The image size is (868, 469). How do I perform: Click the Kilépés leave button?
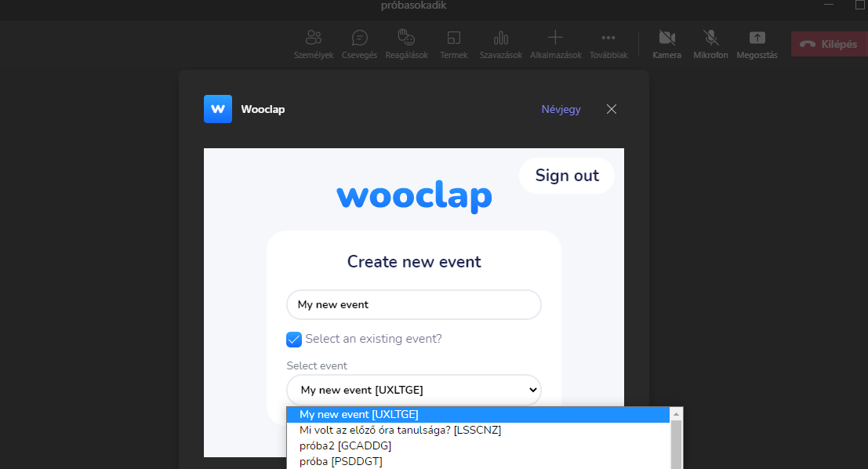(830, 44)
